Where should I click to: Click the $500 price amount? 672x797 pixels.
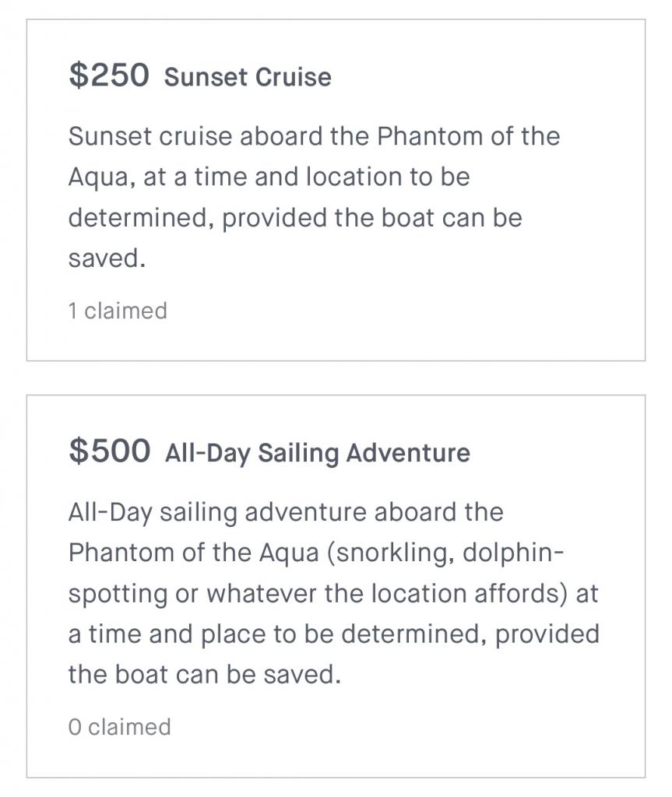(x=109, y=451)
